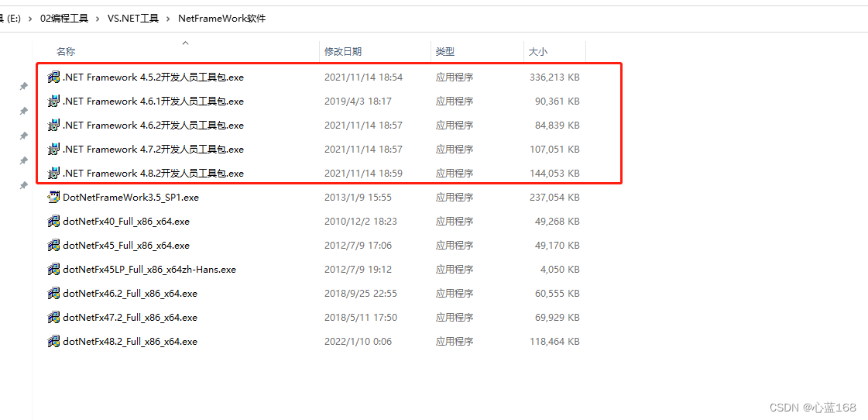The height and width of the screenshot is (420, 868).
Task: Select file name dotNetFx48.2_Full_x86_x64.exe
Action: [130, 341]
